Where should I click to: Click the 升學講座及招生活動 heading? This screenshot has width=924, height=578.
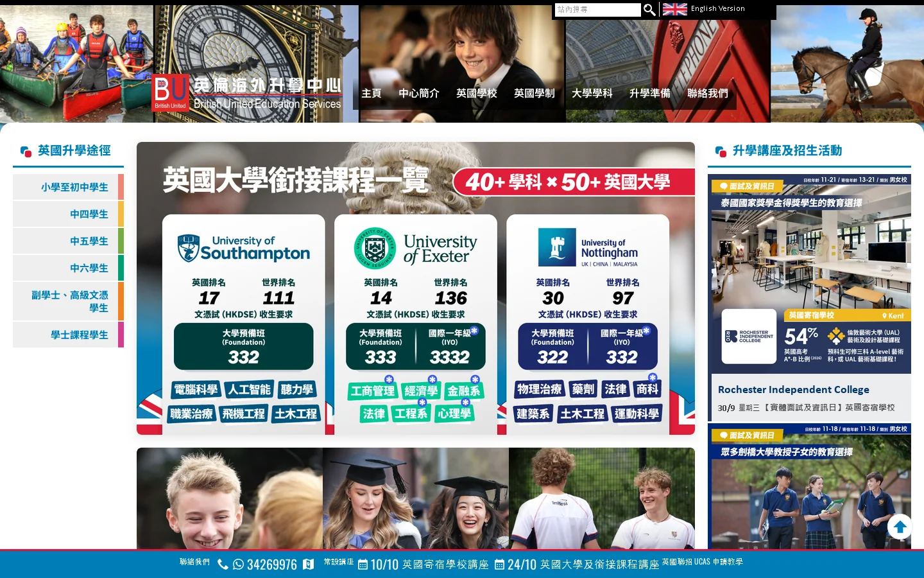787,150
